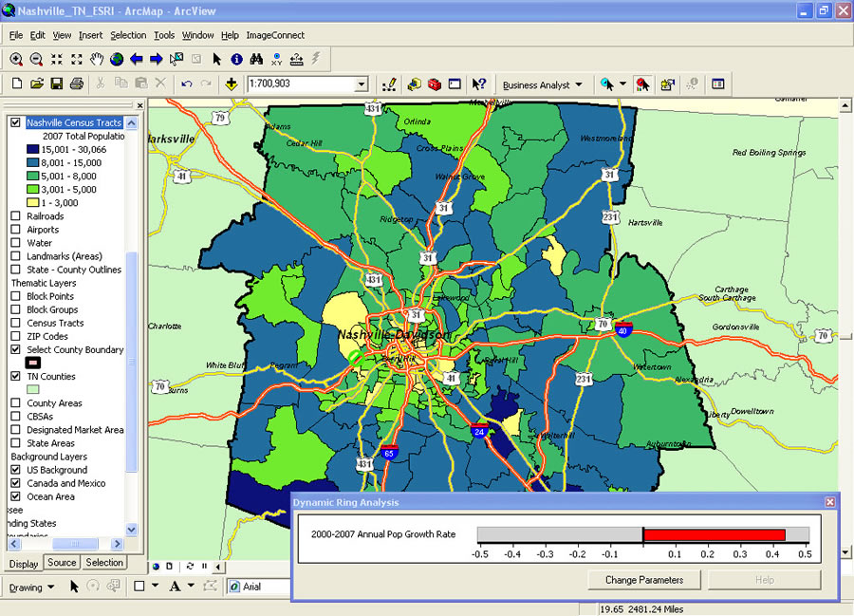Uncheck Select County Boundary layer

(16, 349)
